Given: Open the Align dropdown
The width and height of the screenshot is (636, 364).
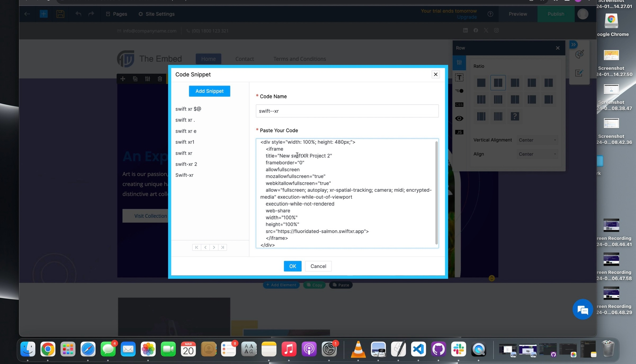Looking at the screenshot, I should [x=537, y=154].
